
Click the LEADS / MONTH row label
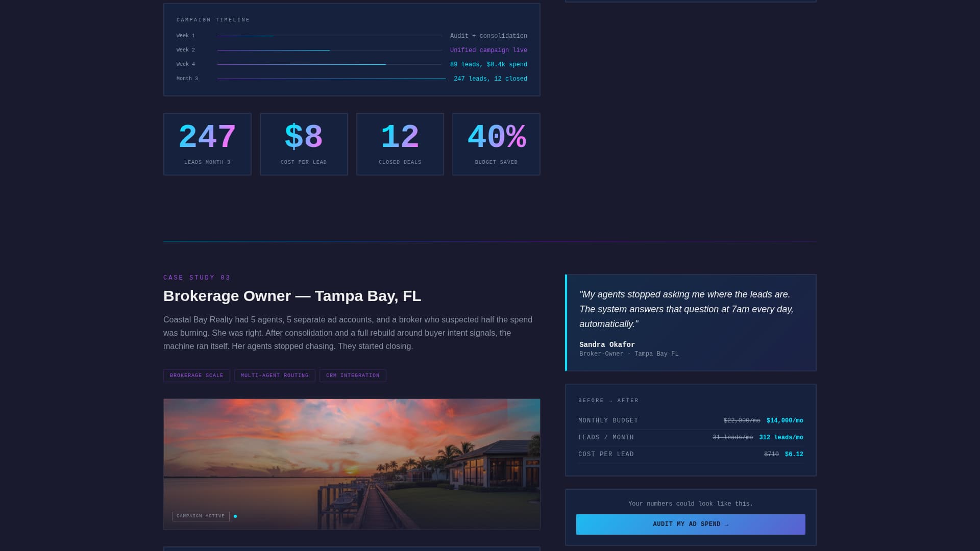pos(606,438)
